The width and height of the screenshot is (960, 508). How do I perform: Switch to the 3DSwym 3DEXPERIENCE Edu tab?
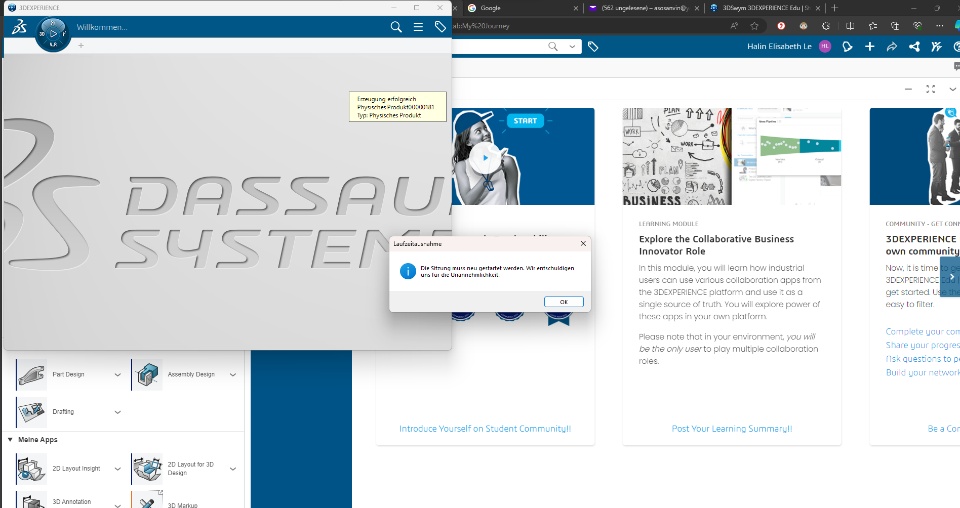coord(763,8)
